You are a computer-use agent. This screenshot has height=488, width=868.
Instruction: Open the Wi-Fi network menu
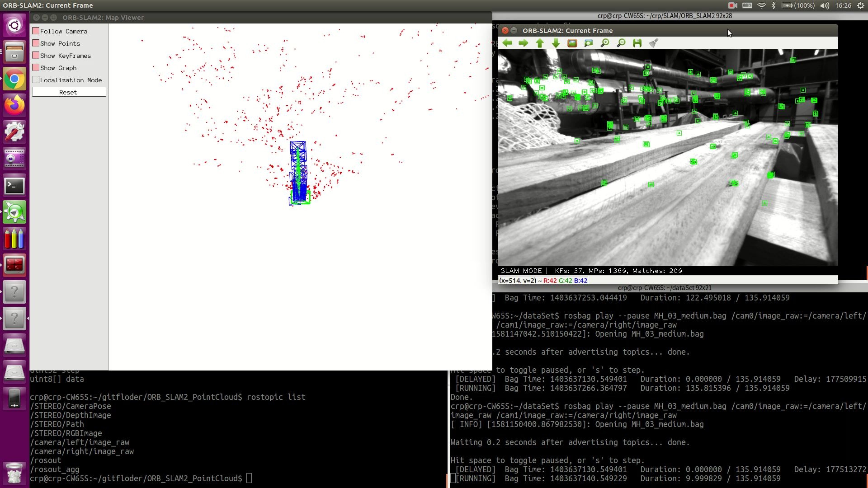762,5
